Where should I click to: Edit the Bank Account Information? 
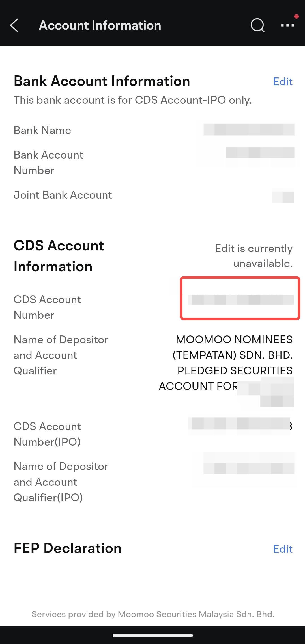283,82
